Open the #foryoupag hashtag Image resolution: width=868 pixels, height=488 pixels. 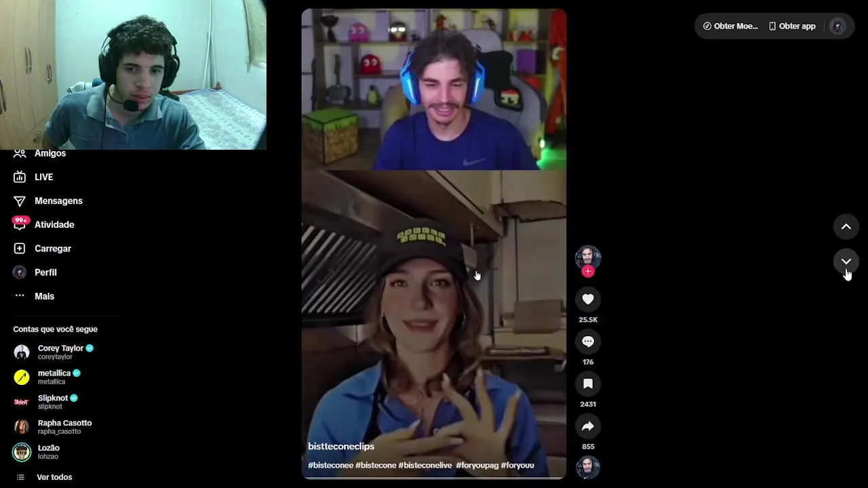(x=477, y=466)
